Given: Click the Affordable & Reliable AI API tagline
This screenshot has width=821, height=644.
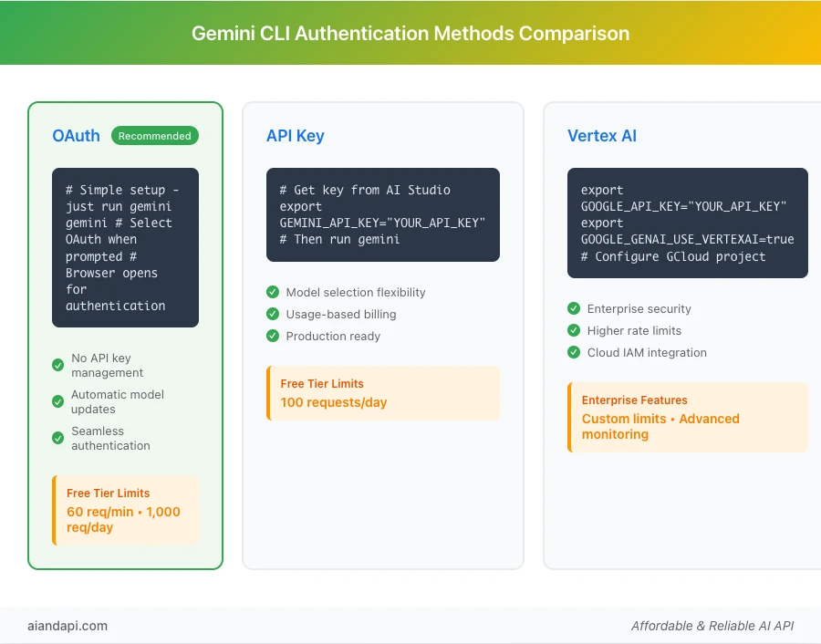Looking at the screenshot, I should tap(712, 626).
